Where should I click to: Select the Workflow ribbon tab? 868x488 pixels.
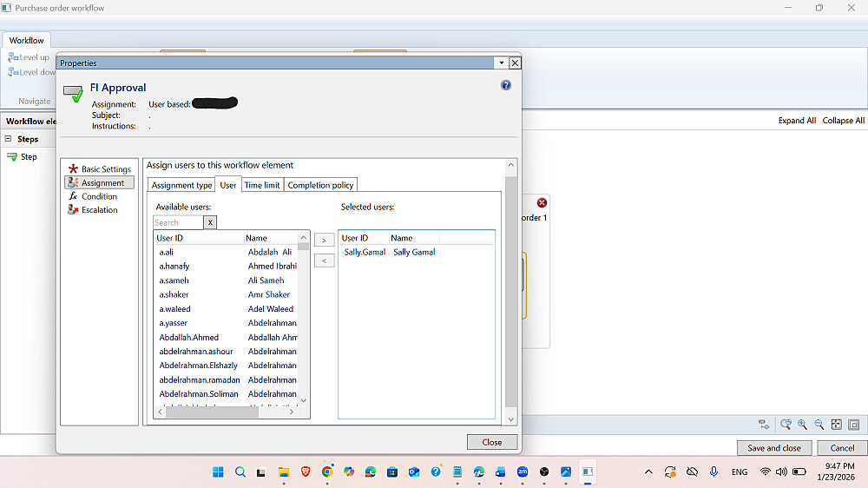pyautogui.click(x=27, y=41)
